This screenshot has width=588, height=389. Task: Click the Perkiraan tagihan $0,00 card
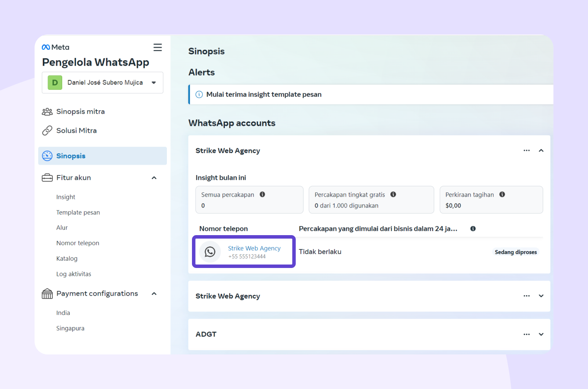coord(491,200)
